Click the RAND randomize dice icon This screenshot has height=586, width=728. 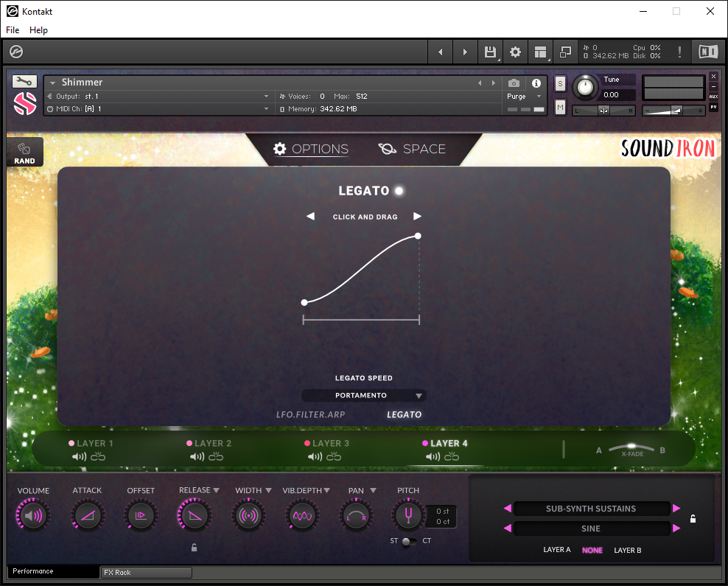[x=24, y=149]
